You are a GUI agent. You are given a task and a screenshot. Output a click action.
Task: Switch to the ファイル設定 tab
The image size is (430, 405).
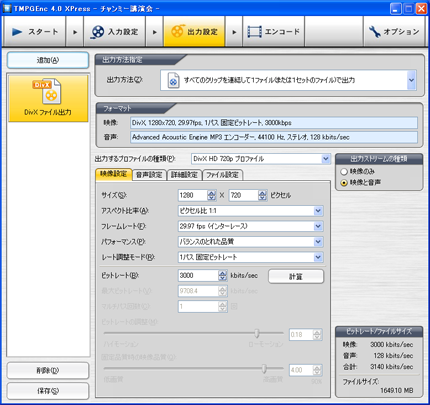click(x=222, y=175)
